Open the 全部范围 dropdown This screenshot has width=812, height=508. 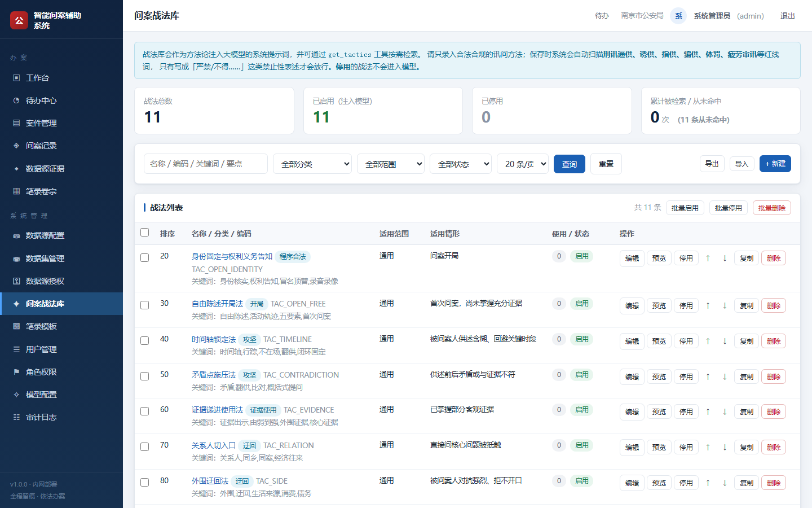pyautogui.click(x=391, y=164)
